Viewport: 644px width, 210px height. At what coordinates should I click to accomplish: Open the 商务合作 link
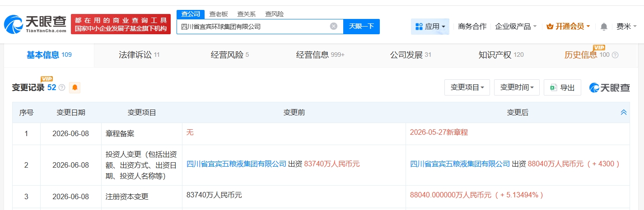tap(472, 27)
